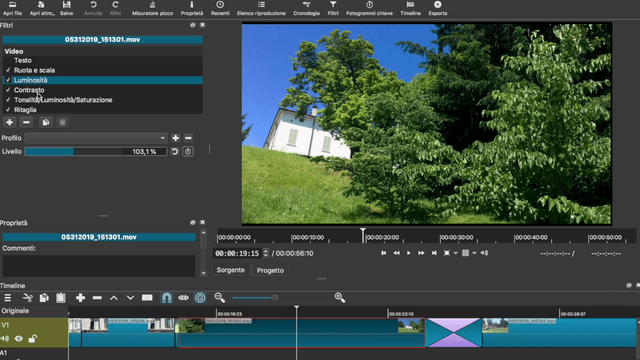Toggle ripple mode target icon

200,298
